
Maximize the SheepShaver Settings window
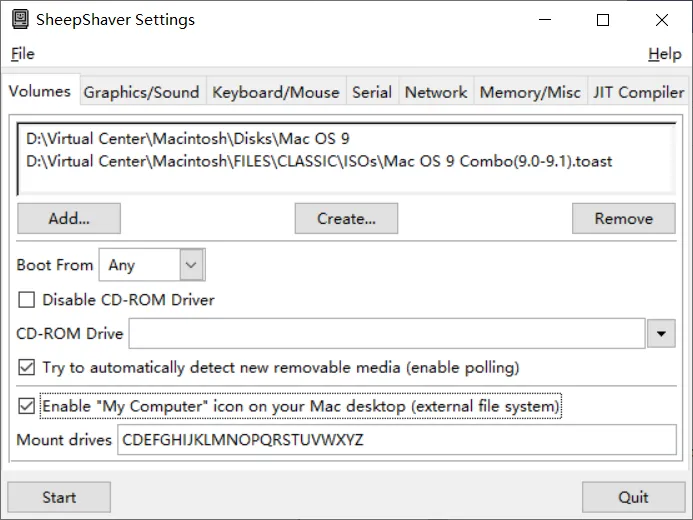pyautogui.click(x=603, y=20)
